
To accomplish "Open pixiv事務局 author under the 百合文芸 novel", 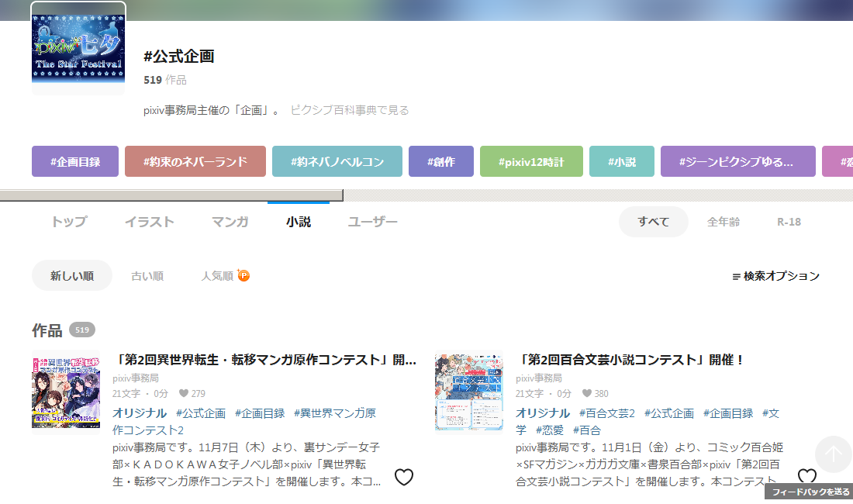I will (x=539, y=378).
